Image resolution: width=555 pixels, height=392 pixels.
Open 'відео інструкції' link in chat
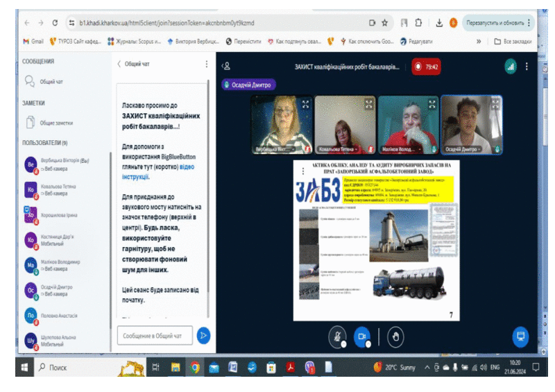tap(158, 171)
